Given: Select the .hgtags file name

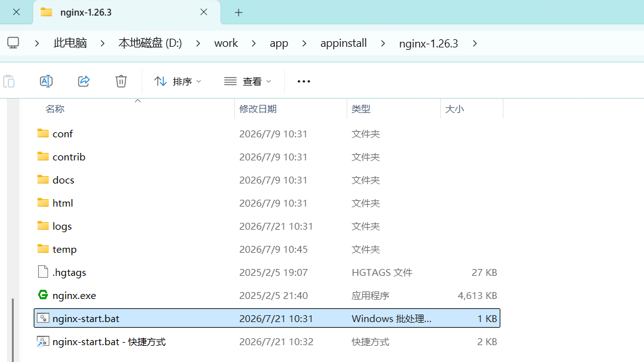Looking at the screenshot, I should pos(69,273).
